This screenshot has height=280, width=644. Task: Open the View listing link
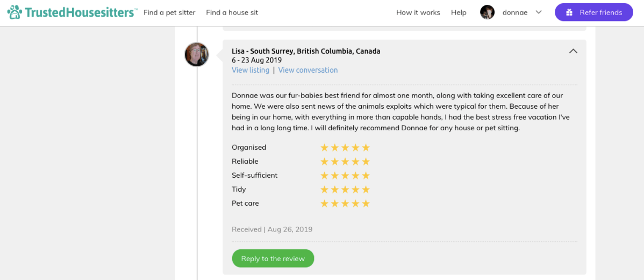251,70
